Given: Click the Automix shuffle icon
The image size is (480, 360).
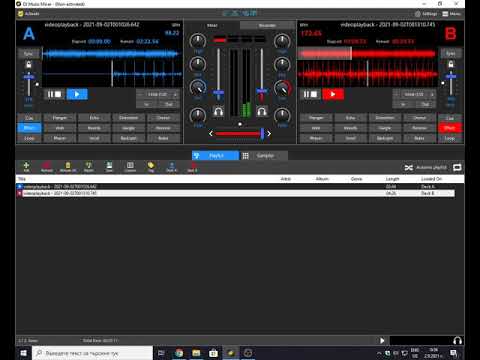Looking at the screenshot, I should (x=409, y=167).
